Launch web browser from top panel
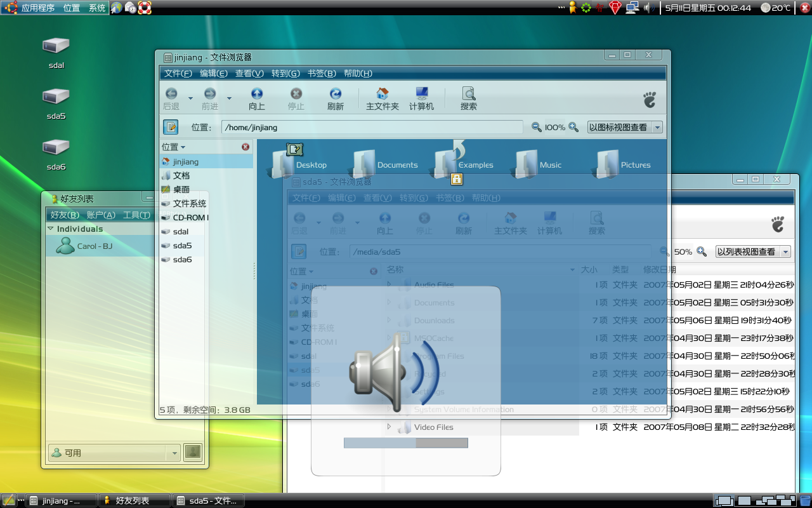This screenshot has width=812, height=508. click(117, 8)
